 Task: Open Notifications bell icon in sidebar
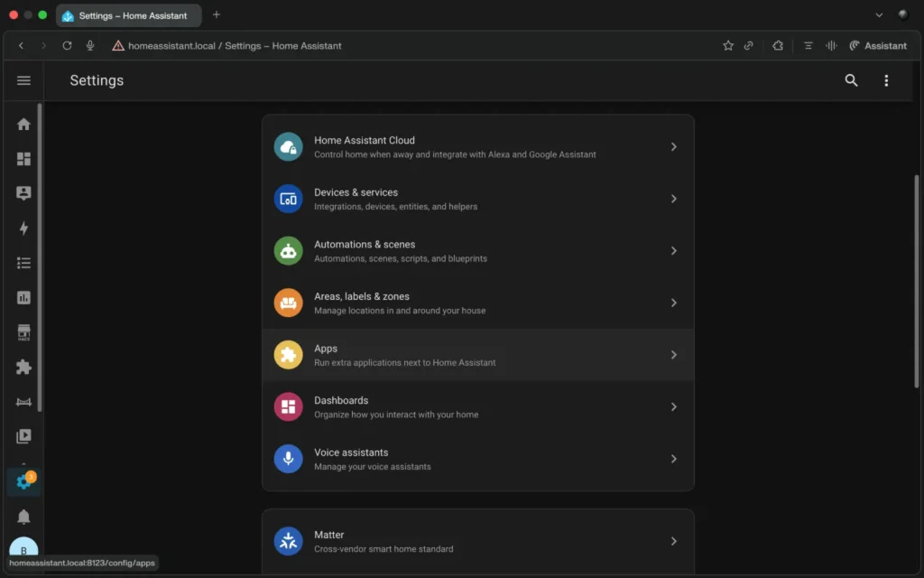pos(23,517)
